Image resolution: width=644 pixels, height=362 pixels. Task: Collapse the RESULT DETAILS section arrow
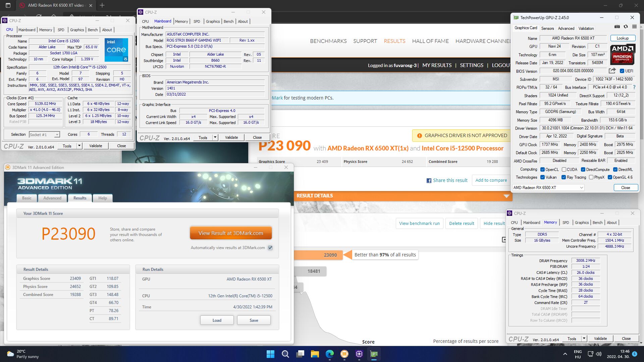tap(506, 196)
